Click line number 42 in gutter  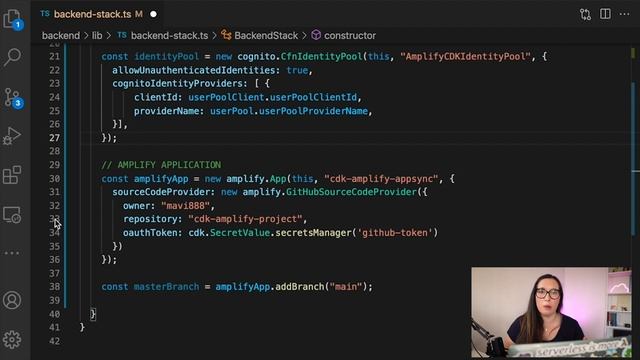coord(54,341)
